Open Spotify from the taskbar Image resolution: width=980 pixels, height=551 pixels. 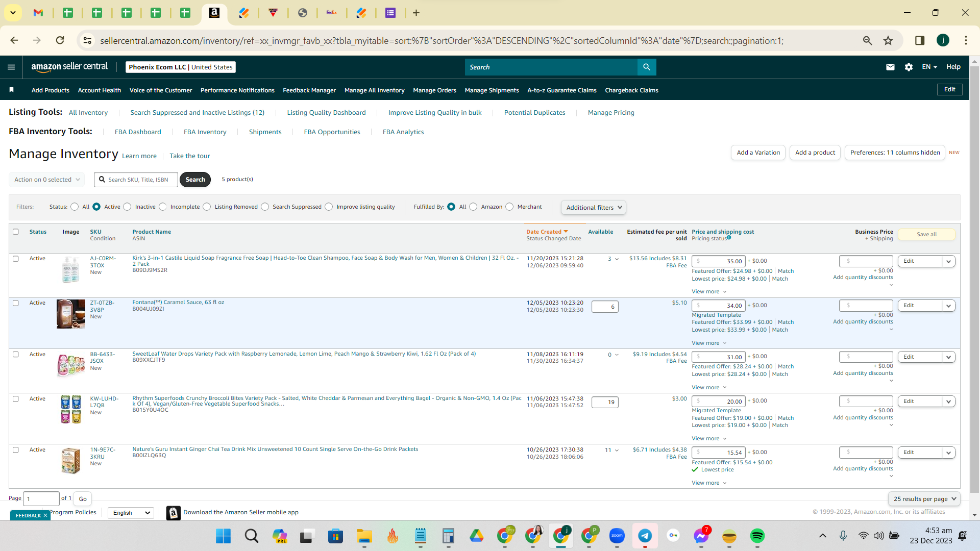point(757,536)
